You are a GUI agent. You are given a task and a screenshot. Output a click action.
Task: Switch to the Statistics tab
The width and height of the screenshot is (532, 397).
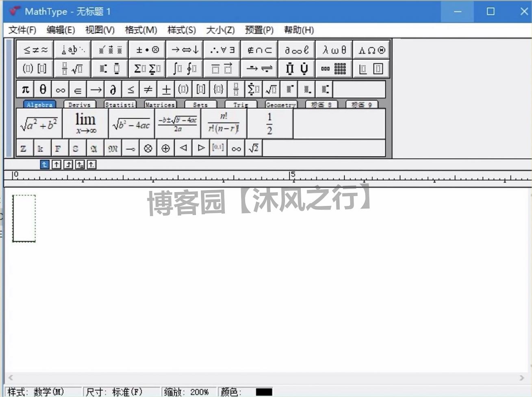[x=119, y=104]
